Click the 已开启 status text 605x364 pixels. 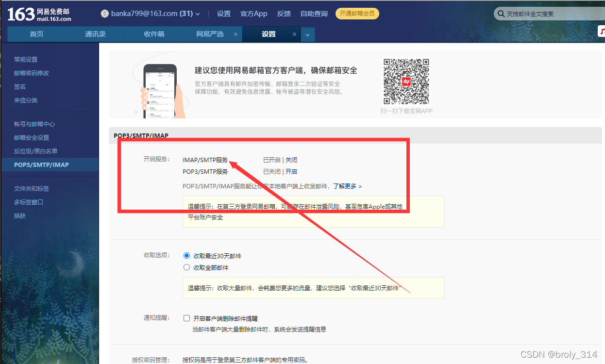tap(272, 160)
